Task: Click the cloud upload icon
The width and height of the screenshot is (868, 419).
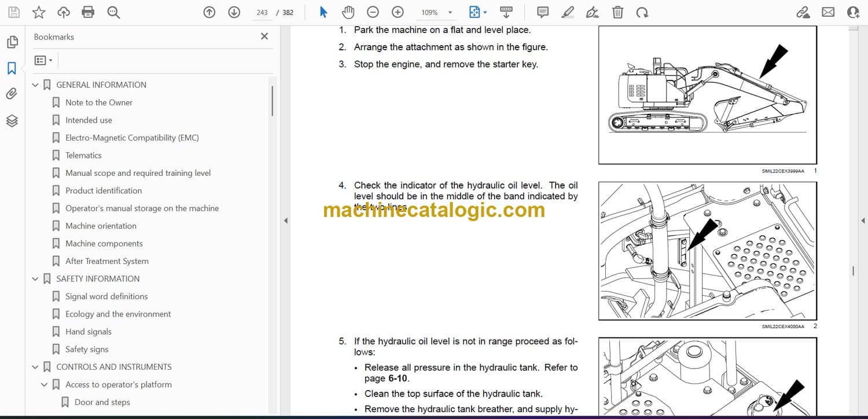Action: coord(64,12)
